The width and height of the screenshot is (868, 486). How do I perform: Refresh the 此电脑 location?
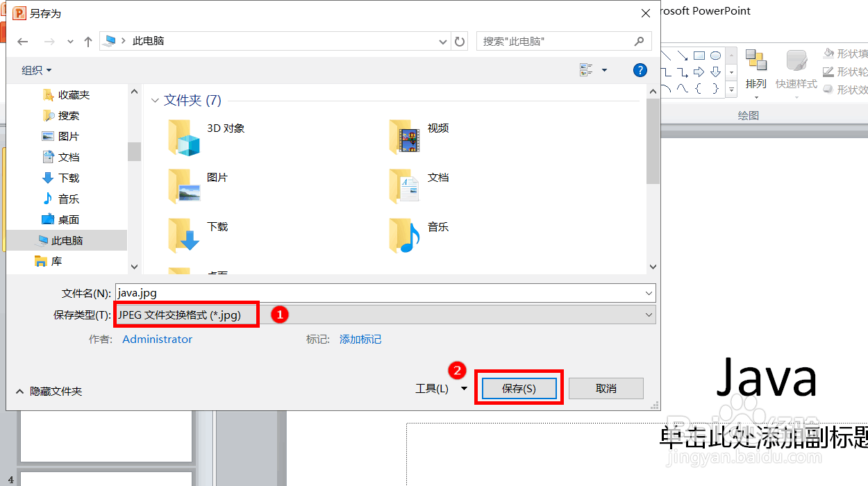(x=460, y=42)
